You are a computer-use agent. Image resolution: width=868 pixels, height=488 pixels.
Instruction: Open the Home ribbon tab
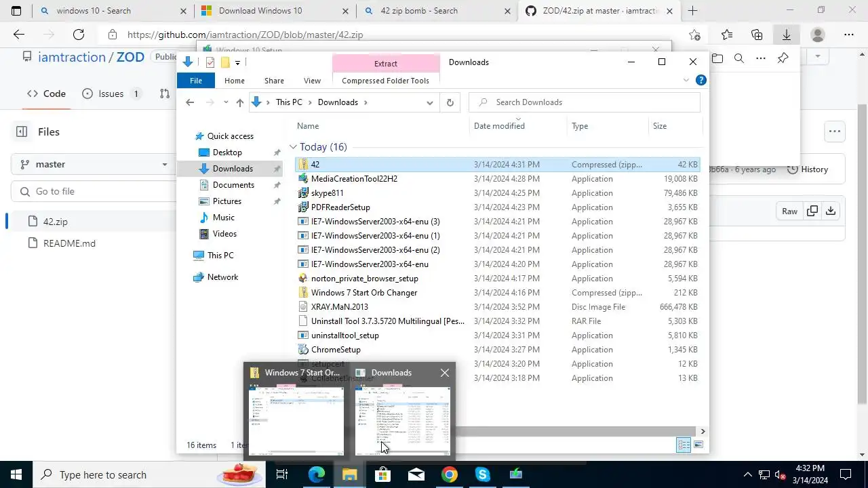click(235, 81)
